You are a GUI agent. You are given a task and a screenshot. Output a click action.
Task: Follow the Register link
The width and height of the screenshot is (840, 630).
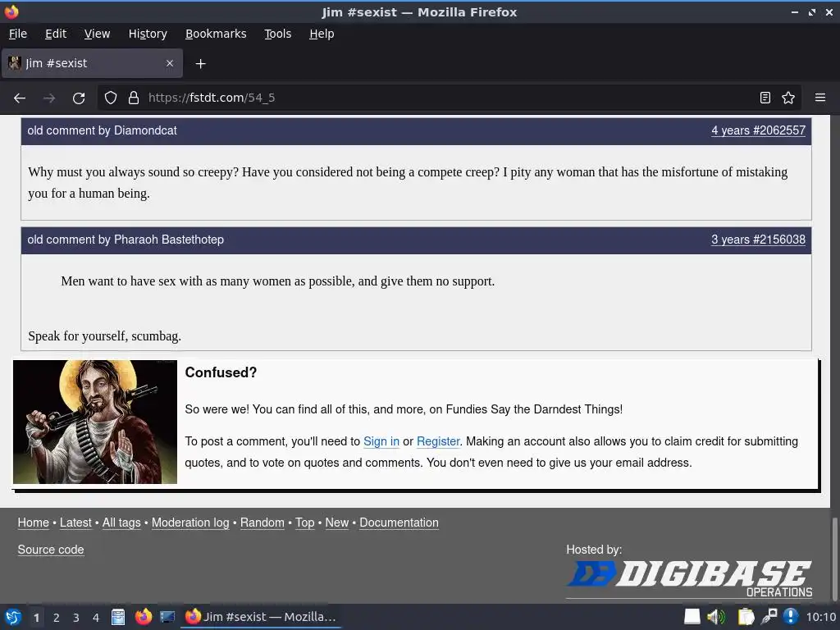coord(438,441)
